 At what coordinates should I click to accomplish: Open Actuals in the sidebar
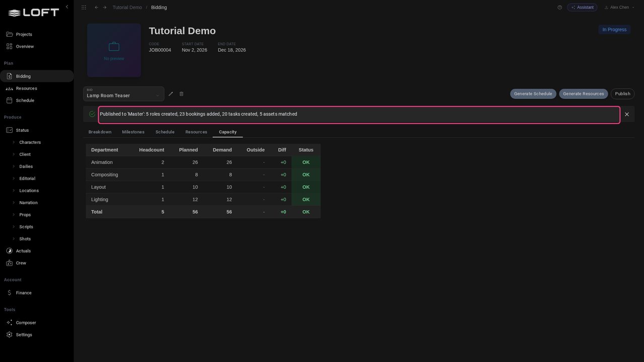click(37, 251)
